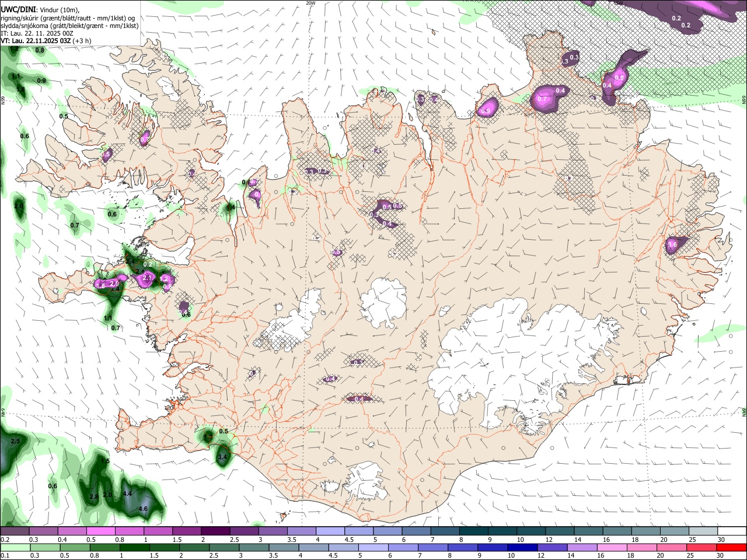Click the '20W' longitude label on the map
Screen dimensions: 747x560
click(311, 3)
